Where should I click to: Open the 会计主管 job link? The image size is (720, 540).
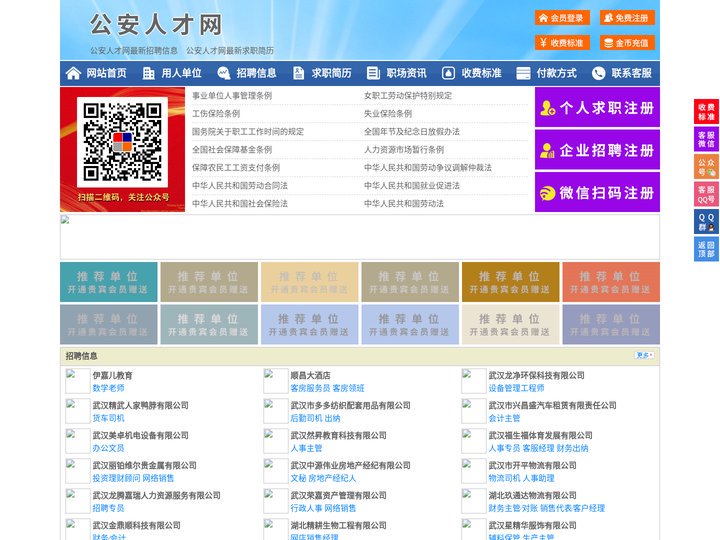(504, 418)
